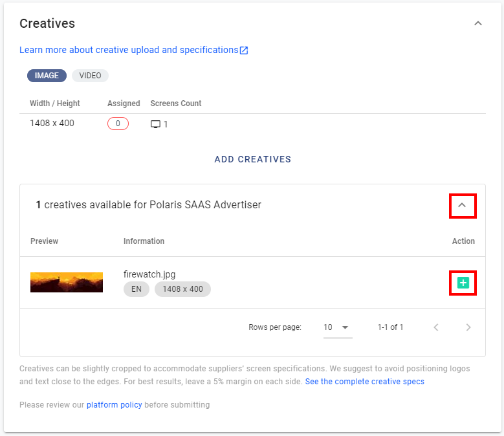Screen dimensions: 504x436
Task: Go to the previous page of creatives
Action: [x=436, y=327]
